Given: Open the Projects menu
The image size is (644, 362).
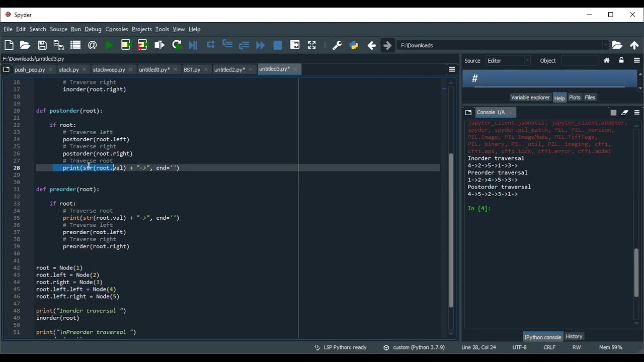Looking at the screenshot, I should (x=142, y=29).
